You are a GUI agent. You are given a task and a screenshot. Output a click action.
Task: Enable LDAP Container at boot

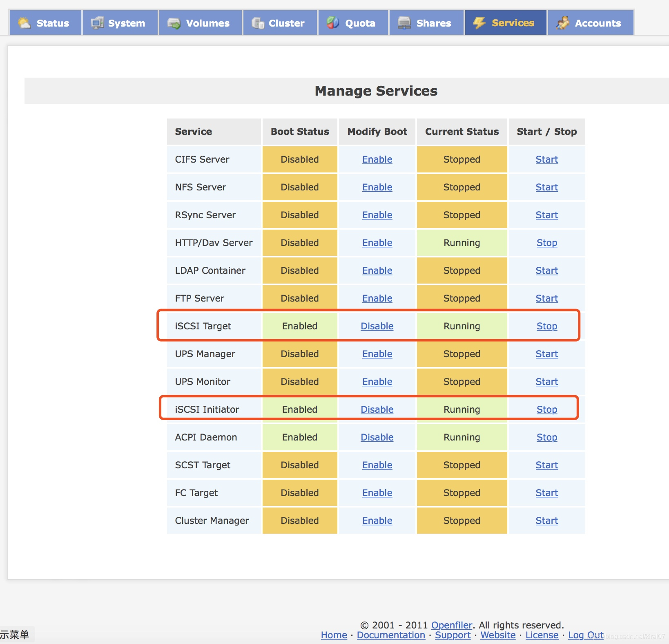[377, 271]
